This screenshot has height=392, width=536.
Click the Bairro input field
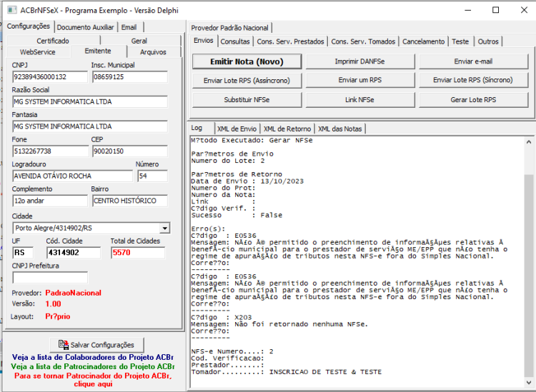(130, 201)
